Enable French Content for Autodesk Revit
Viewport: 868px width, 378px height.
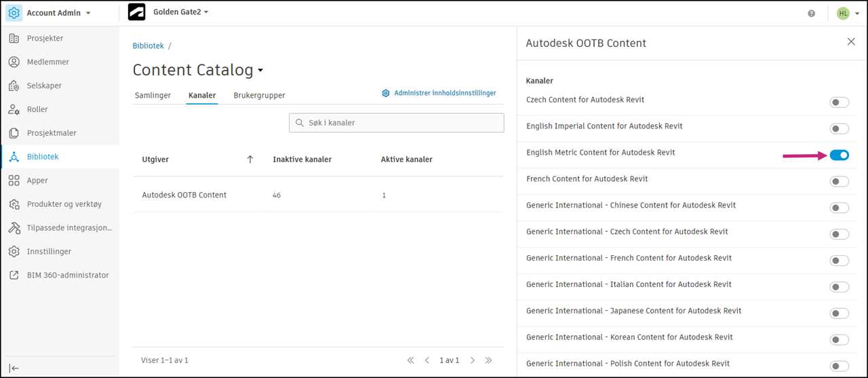tap(839, 182)
